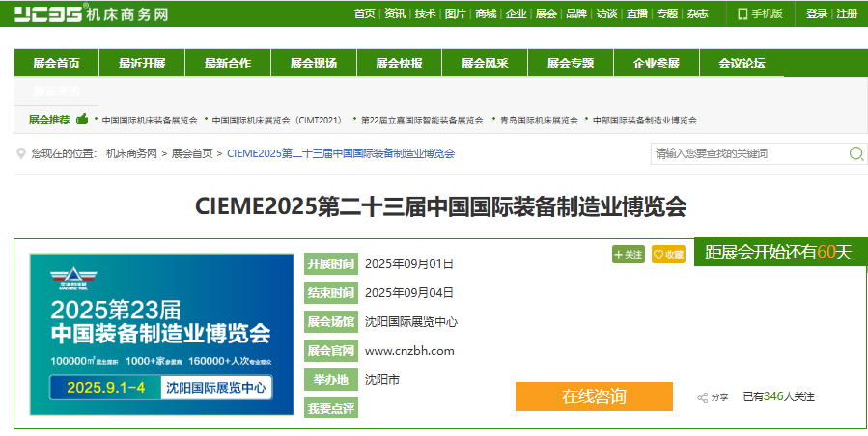Open the 品牌 top menu item
Image resolution: width=868 pixels, height=436 pixels.
point(576,14)
